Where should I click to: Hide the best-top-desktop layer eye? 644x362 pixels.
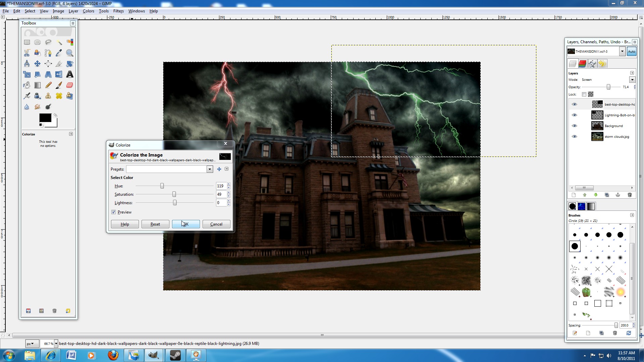(x=574, y=105)
